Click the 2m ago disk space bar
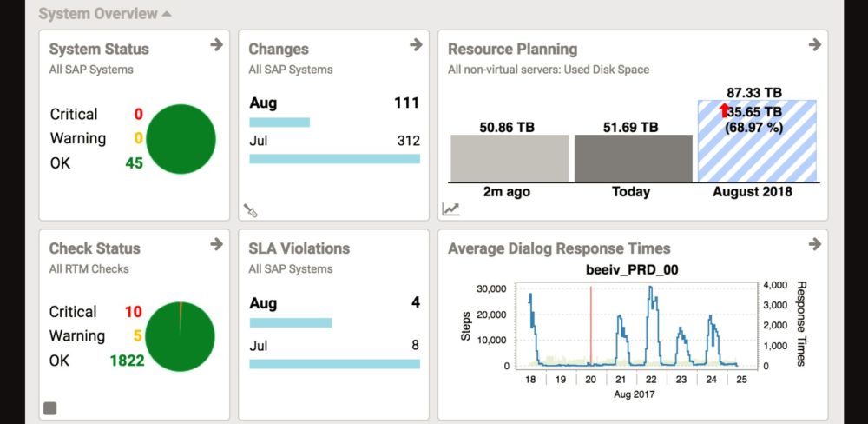The width and height of the screenshot is (868, 424). point(509,158)
